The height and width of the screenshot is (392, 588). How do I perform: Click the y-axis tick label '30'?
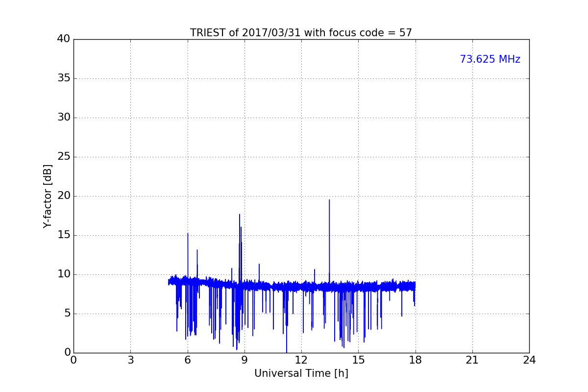(x=64, y=118)
